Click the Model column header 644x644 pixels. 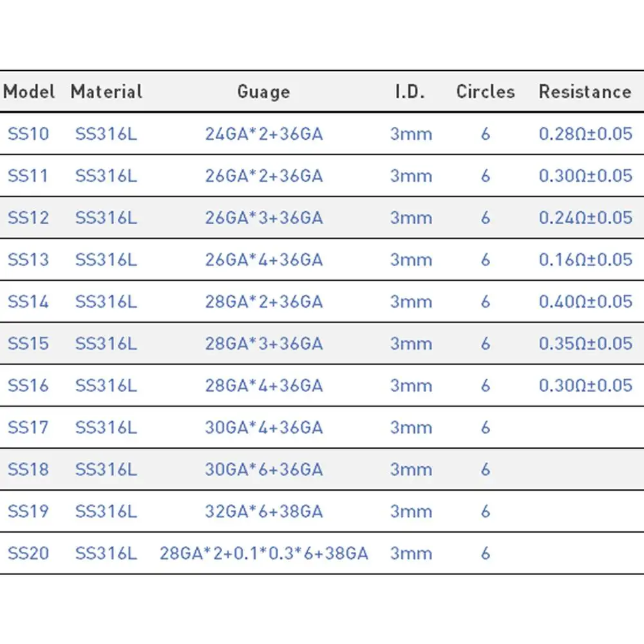pos(29,91)
